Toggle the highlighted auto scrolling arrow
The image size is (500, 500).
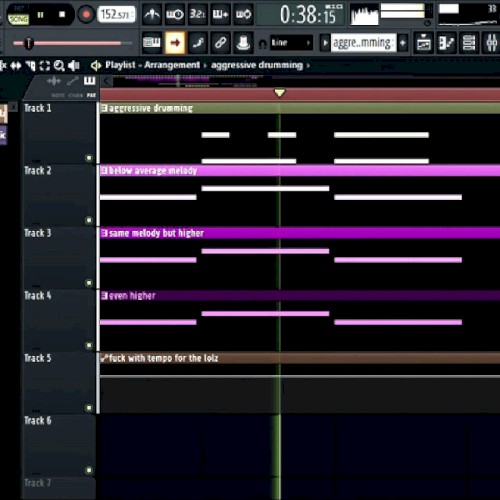pyautogui.click(x=175, y=43)
